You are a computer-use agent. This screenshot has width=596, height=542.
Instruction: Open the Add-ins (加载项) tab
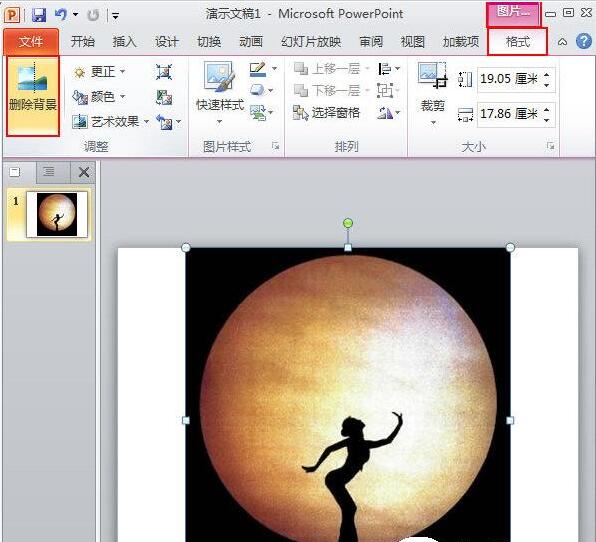tap(461, 41)
